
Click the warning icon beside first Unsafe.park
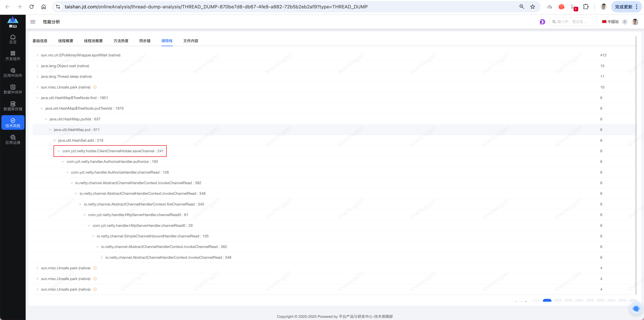pos(95,87)
